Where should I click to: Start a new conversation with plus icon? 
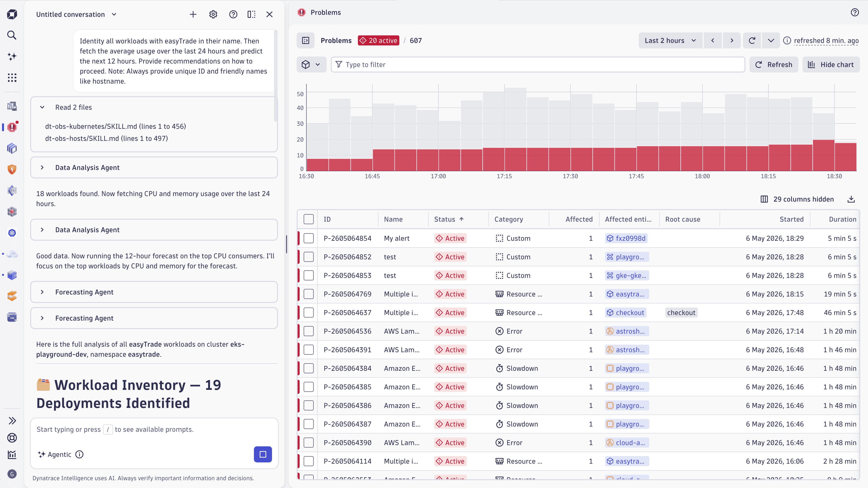pos(193,14)
